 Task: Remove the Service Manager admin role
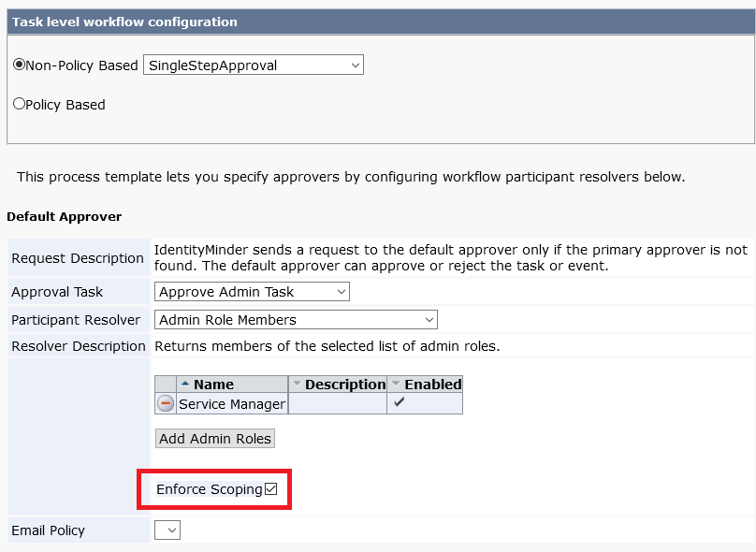click(166, 404)
